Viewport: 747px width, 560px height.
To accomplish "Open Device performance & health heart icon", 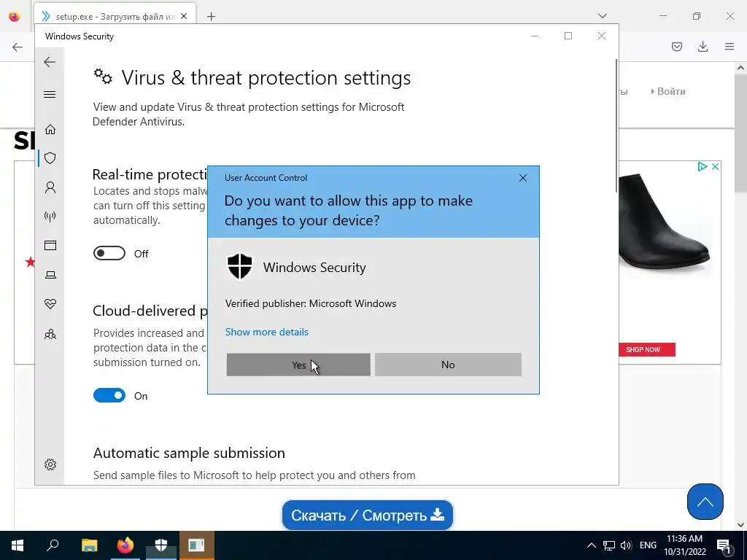I will pos(50,304).
